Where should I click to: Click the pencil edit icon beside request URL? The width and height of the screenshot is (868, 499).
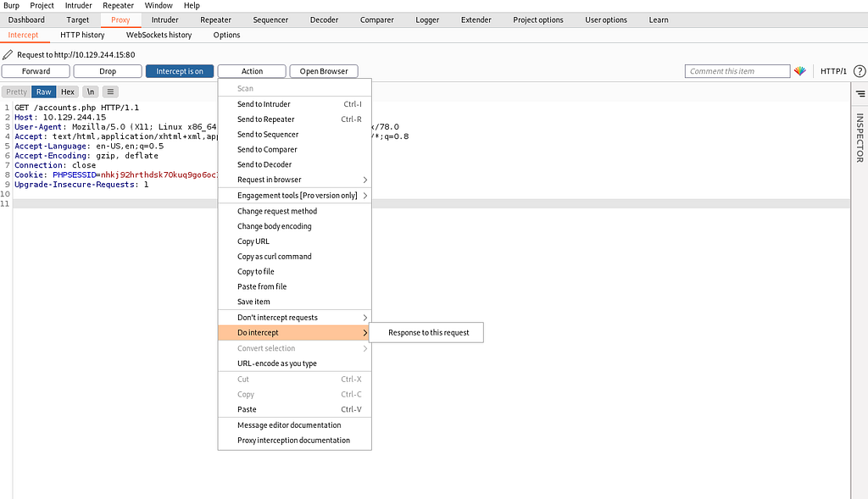click(x=8, y=54)
